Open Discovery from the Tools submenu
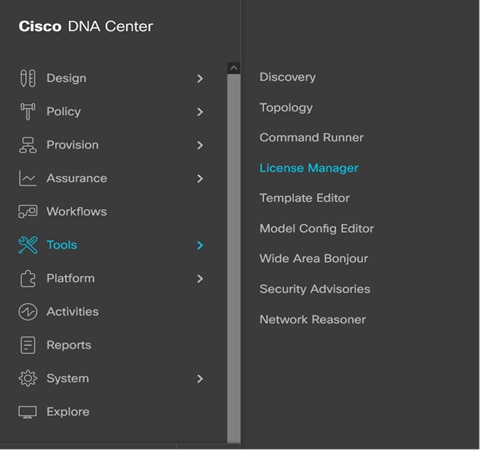The width and height of the screenshot is (480, 450). (x=288, y=77)
